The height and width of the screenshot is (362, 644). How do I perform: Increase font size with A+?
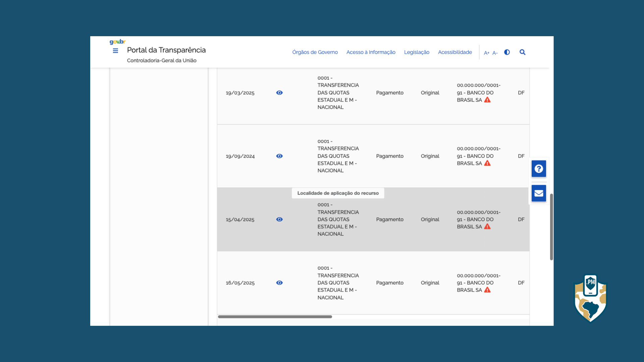[x=486, y=53]
